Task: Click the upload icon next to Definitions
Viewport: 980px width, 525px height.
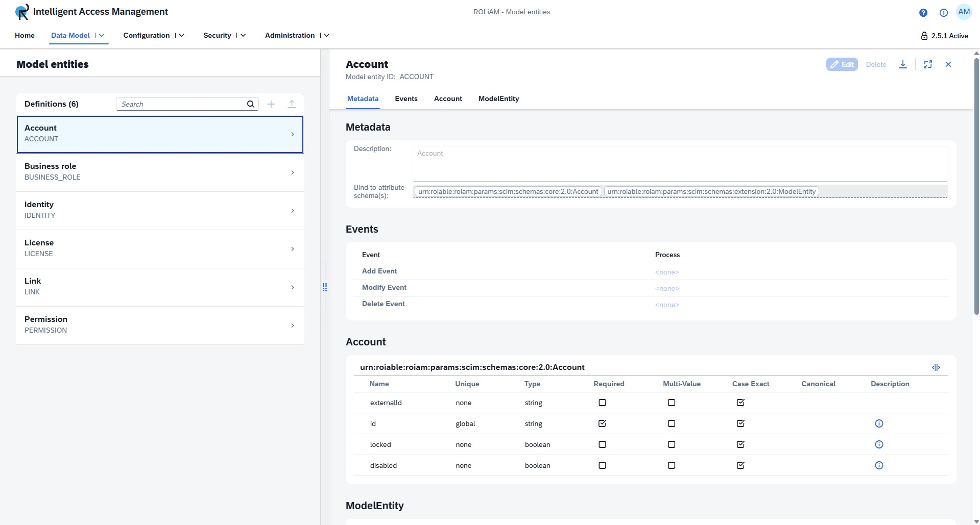Action: 292,104
